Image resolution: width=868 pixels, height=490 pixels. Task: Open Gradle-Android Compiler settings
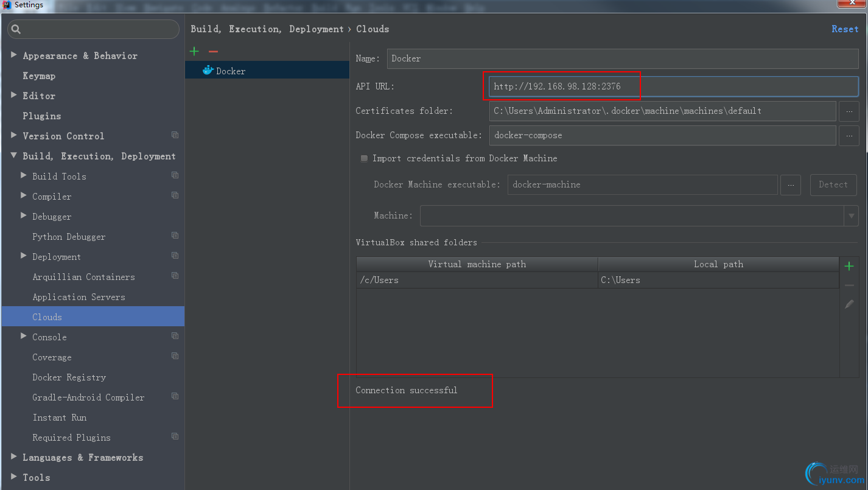(88, 397)
